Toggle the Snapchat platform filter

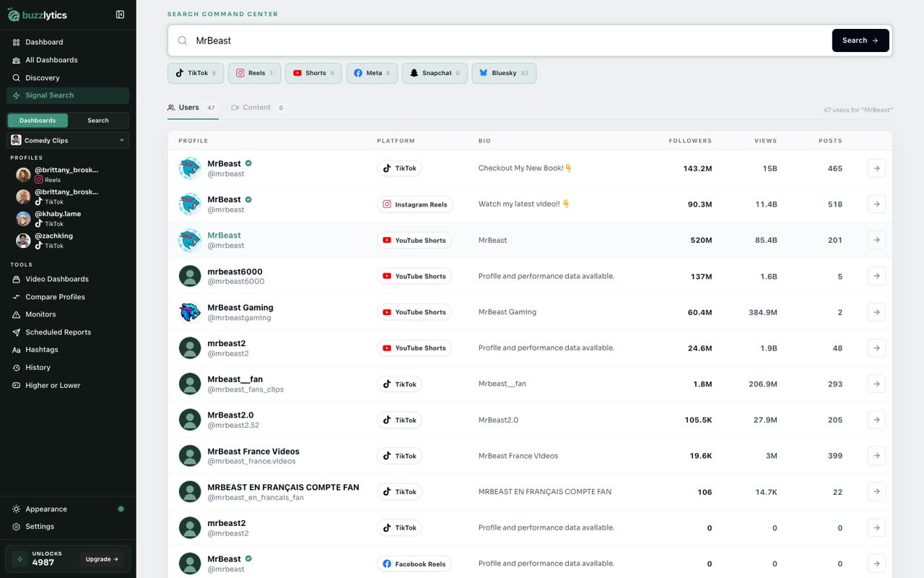coord(435,73)
